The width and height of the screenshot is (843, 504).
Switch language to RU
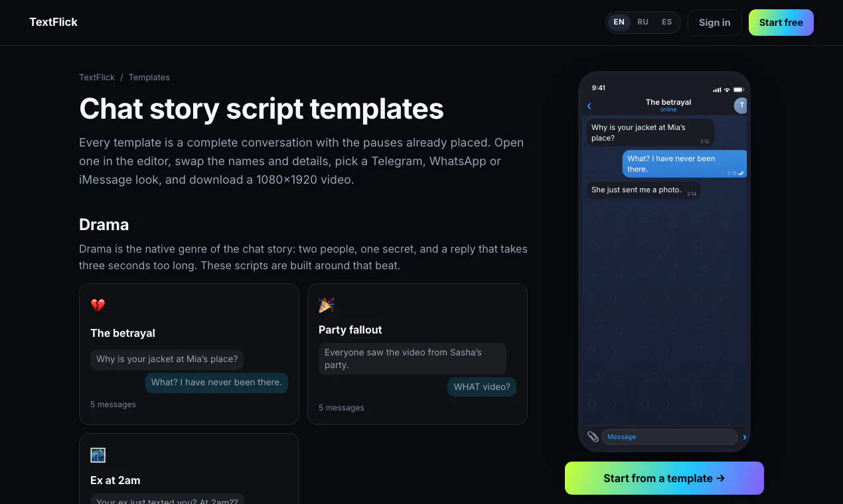pyautogui.click(x=643, y=22)
